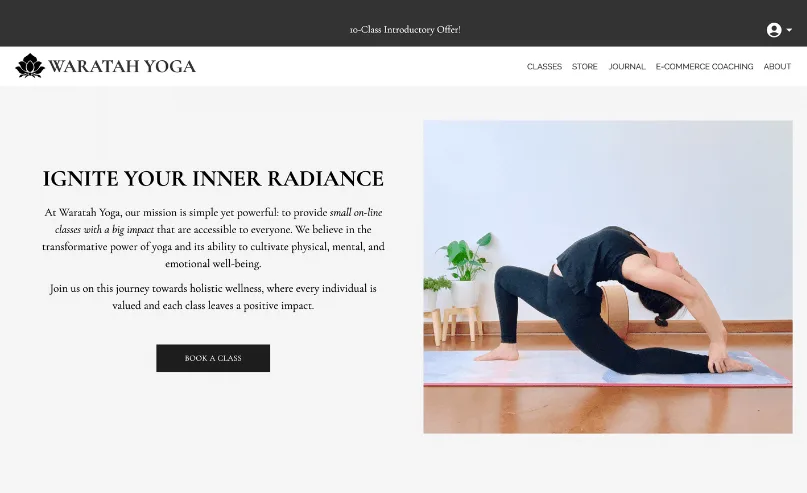Click the potted monstera plant in photo

465,270
